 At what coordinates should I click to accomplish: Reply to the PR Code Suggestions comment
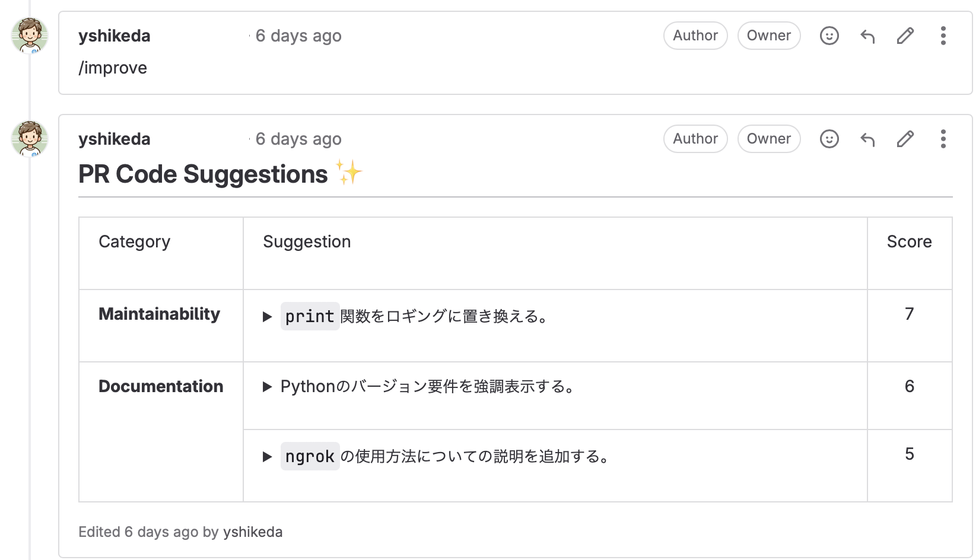click(867, 139)
